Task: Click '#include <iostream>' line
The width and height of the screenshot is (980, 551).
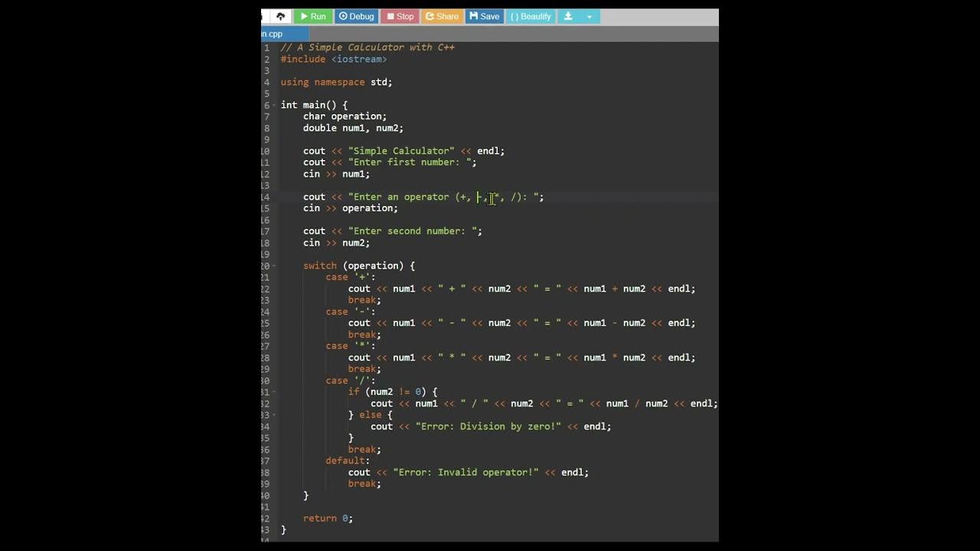Action: click(x=334, y=59)
